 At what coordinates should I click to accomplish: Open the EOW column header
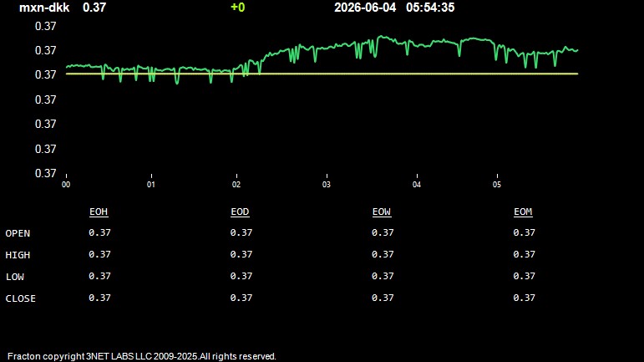[x=382, y=212]
